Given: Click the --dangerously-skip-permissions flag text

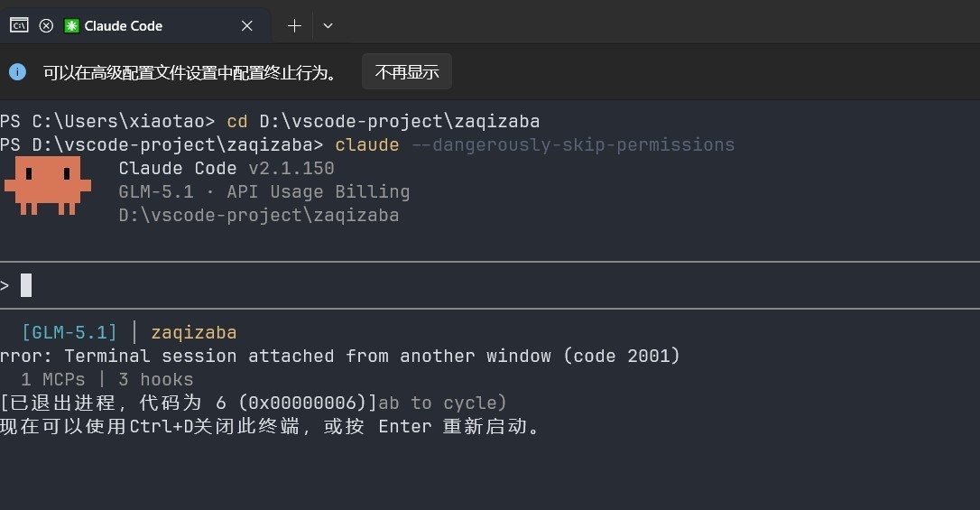Looking at the screenshot, I should 573,145.
